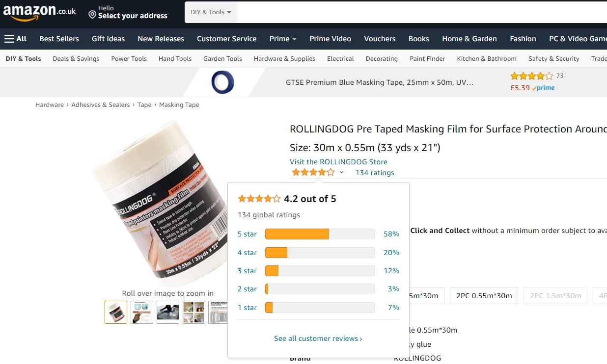Go to the Power Tools category tab
Viewport: 607px width, 364px height.
pos(129,58)
